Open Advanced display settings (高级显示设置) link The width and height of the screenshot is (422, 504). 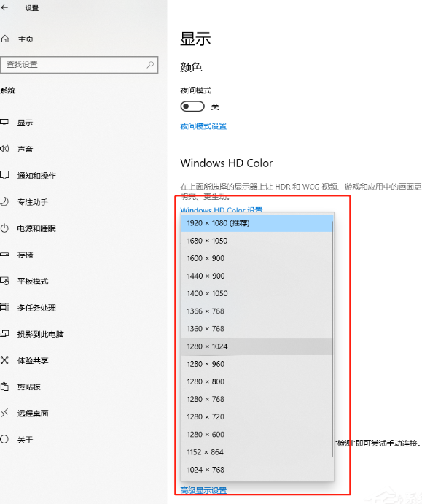click(203, 490)
